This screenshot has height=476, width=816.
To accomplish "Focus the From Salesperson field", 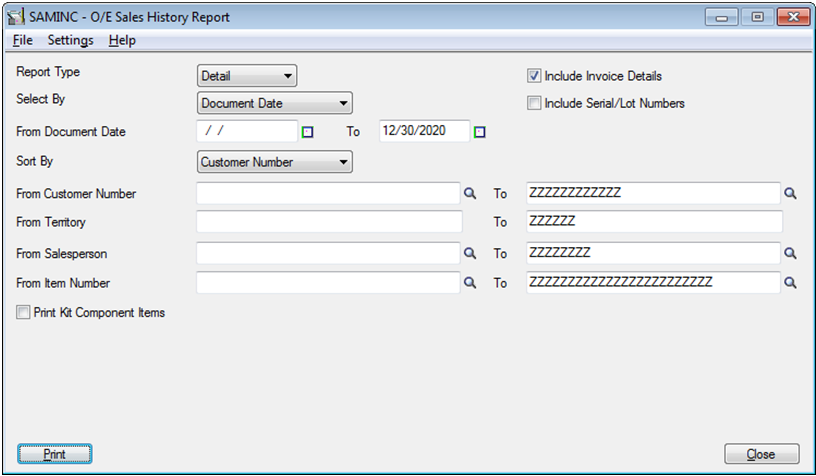I will click(328, 253).
